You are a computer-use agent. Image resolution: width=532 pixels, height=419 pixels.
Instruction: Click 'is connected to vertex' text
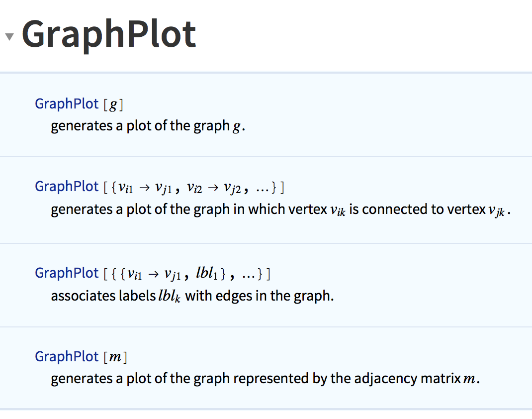click(417, 209)
